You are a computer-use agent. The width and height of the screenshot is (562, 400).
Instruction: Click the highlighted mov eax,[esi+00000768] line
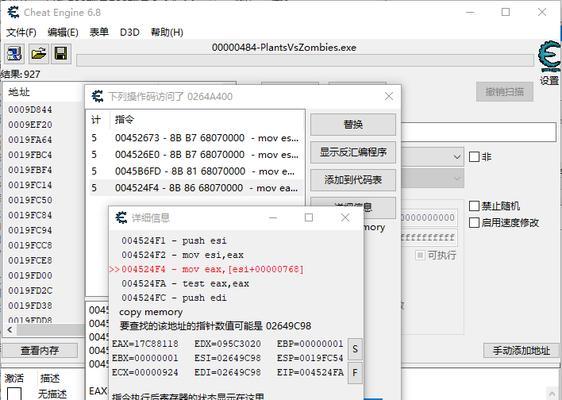(x=212, y=269)
